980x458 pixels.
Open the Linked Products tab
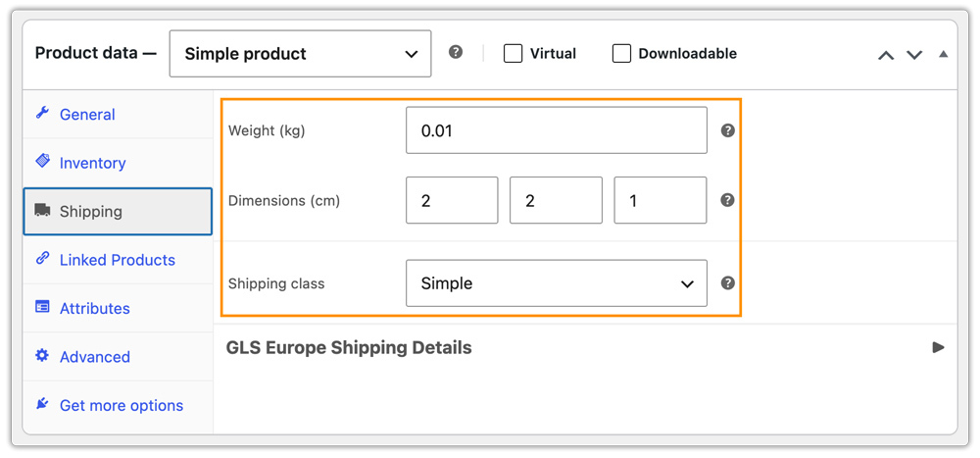118,260
